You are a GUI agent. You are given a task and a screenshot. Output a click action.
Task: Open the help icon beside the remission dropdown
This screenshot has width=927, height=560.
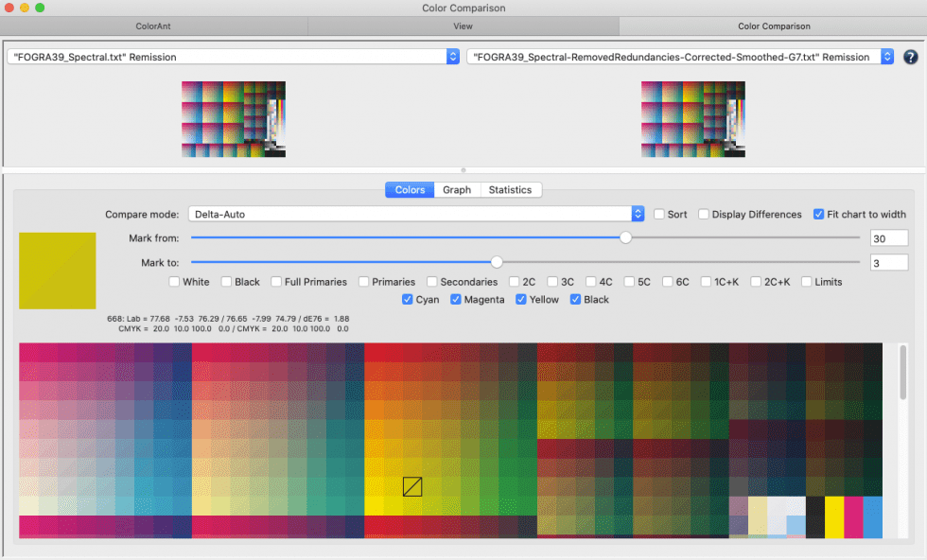click(910, 56)
